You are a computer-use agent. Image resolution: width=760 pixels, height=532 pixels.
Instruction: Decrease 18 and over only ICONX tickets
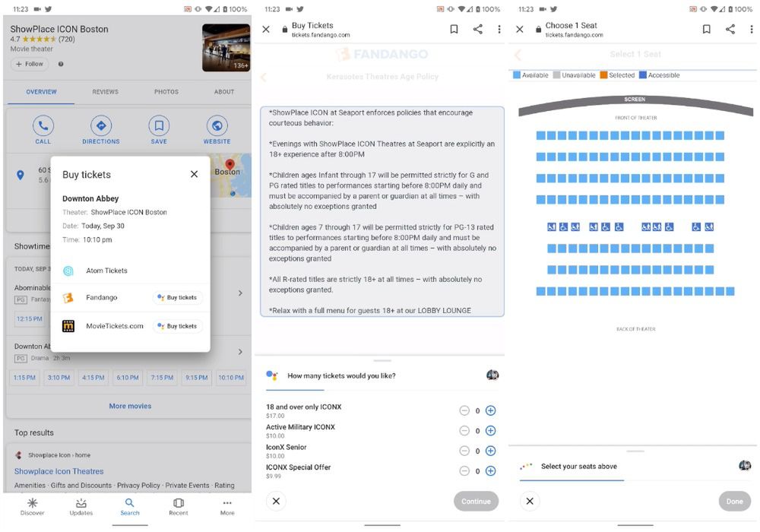(x=464, y=410)
